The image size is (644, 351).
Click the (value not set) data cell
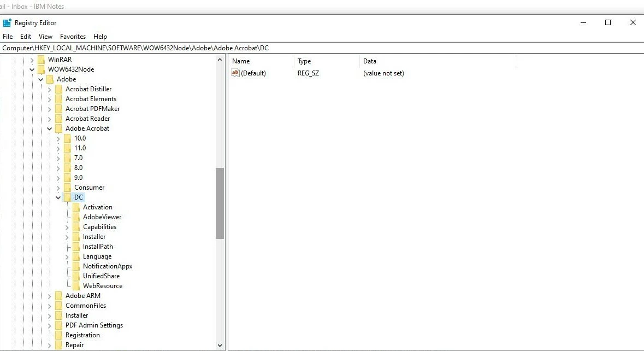click(x=383, y=73)
